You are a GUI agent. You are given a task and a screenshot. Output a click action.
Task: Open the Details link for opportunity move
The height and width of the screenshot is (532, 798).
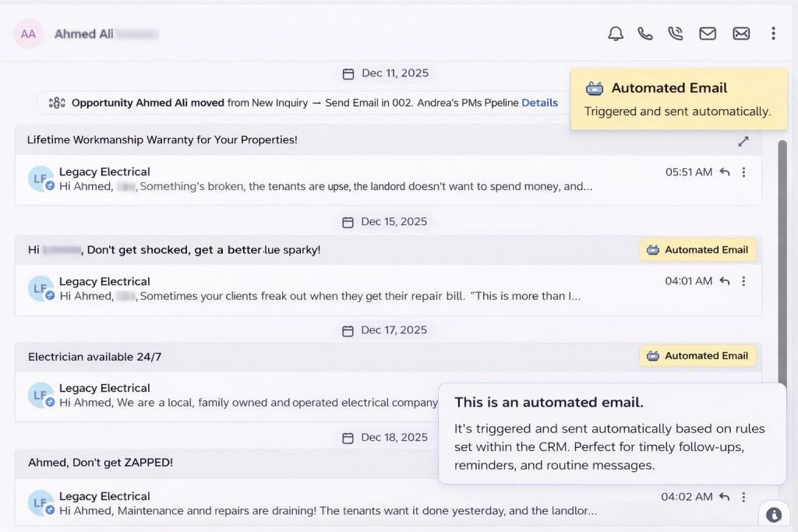539,103
